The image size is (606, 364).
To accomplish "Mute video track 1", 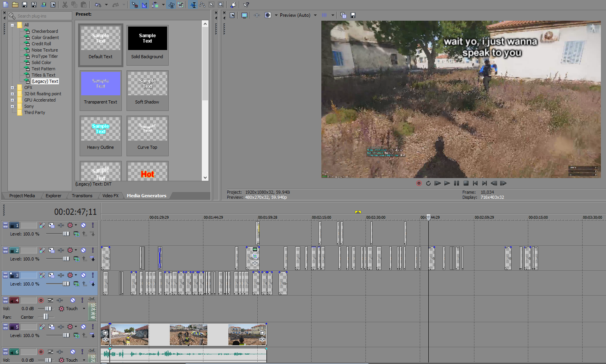I will coord(83,225).
